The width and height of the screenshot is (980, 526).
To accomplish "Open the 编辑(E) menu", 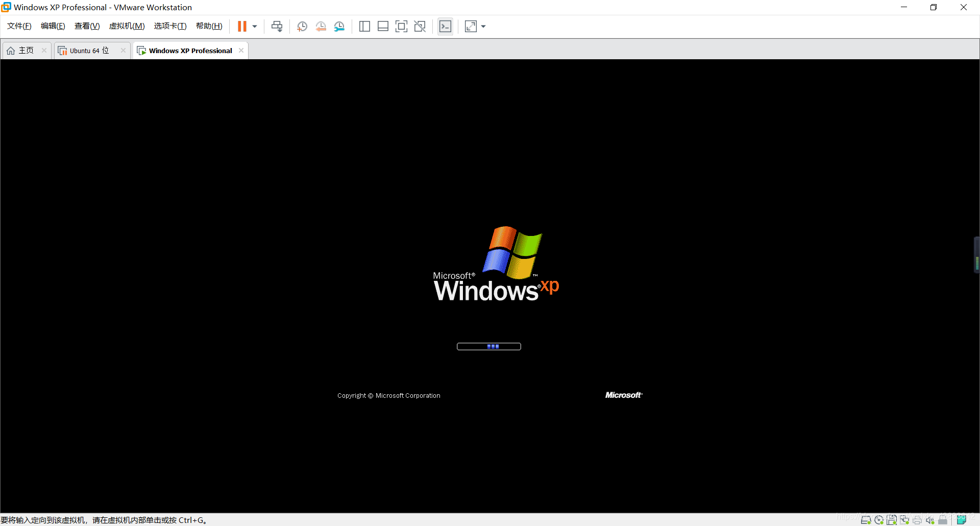I will pos(53,26).
